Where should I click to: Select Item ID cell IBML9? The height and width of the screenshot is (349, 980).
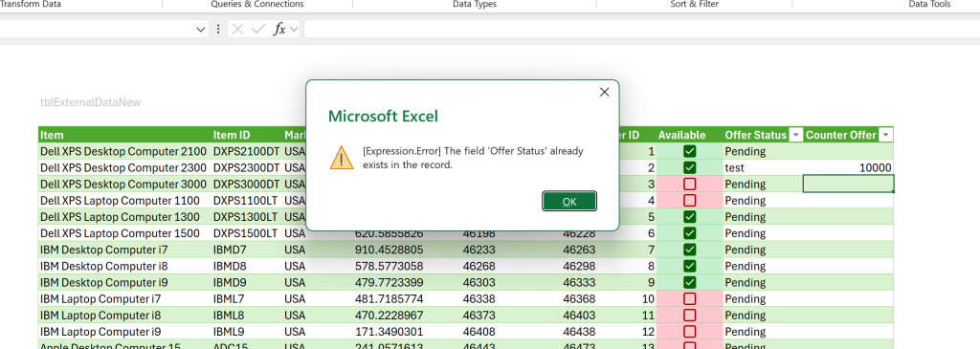[247, 332]
